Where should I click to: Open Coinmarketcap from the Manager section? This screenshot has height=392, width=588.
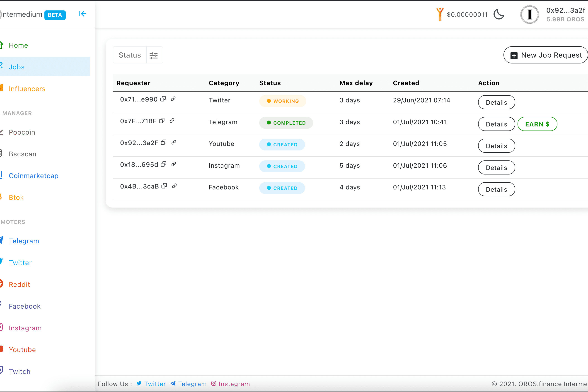click(x=34, y=176)
